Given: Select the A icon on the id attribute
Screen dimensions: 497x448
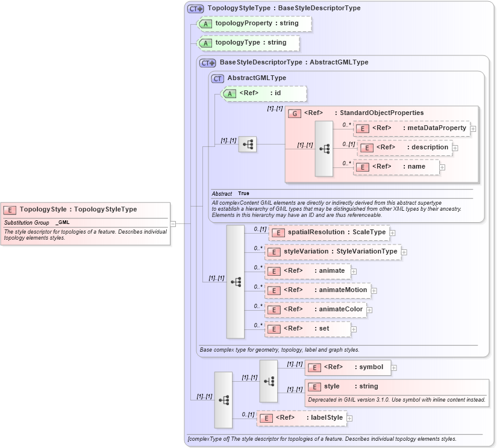Looking at the screenshot, I should [x=229, y=93].
